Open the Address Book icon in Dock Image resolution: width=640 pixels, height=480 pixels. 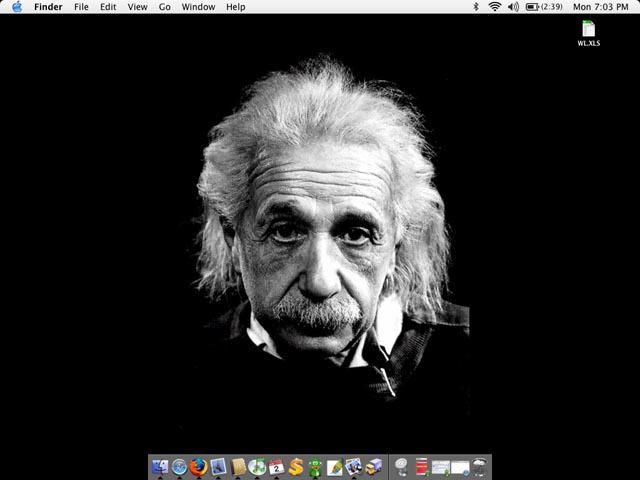click(x=238, y=467)
